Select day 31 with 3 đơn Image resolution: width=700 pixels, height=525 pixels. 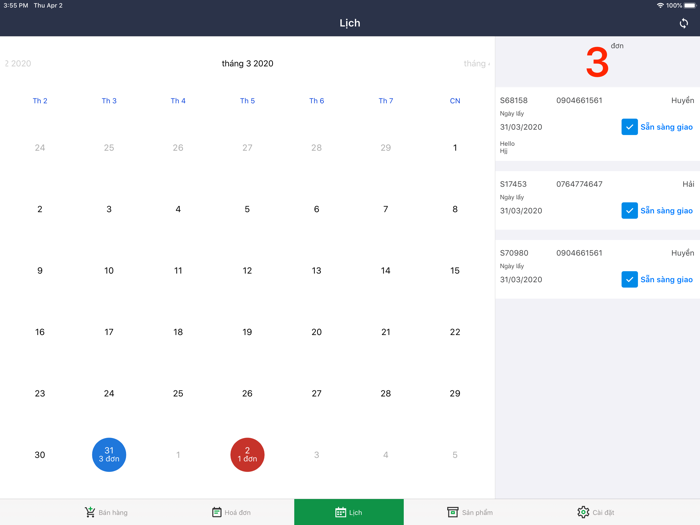coord(109,454)
